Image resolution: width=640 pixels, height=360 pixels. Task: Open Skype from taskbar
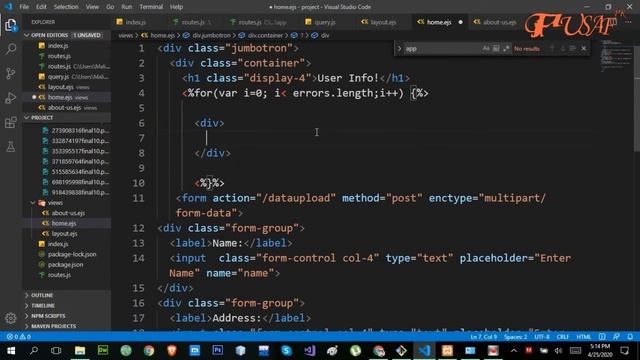point(287,351)
